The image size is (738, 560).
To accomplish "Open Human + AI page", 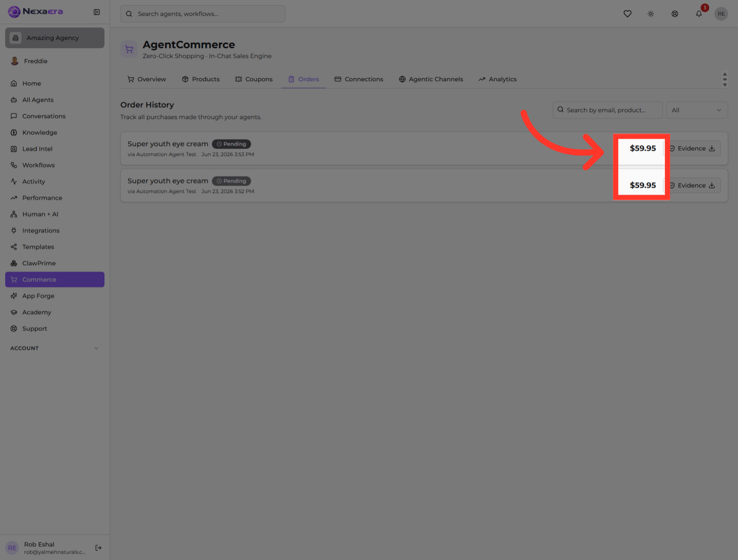I will (55, 214).
